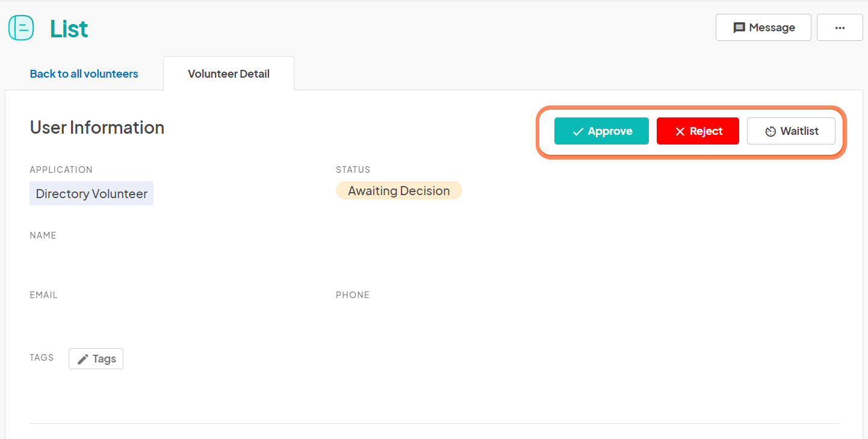Click the User Information heading
Screen dimensions: 868x439
click(x=97, y=127)
